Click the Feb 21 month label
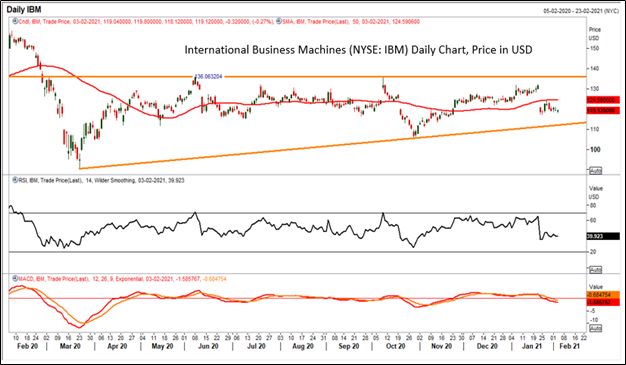626x365 pixels. [569, 346]
